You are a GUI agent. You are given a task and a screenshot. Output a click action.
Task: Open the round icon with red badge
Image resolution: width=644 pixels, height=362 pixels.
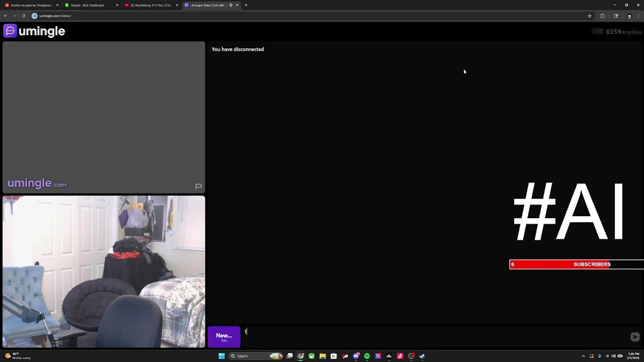(x=411, y=356)
